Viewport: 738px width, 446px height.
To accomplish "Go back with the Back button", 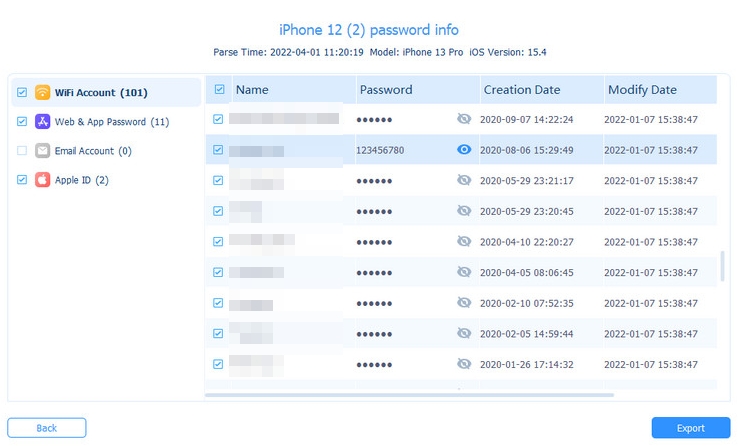I will 47,428.
